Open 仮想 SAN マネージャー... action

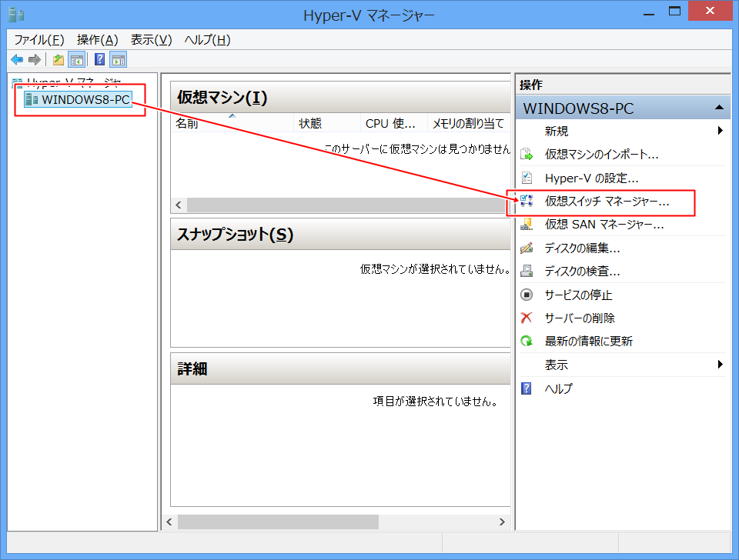point(604,224)
